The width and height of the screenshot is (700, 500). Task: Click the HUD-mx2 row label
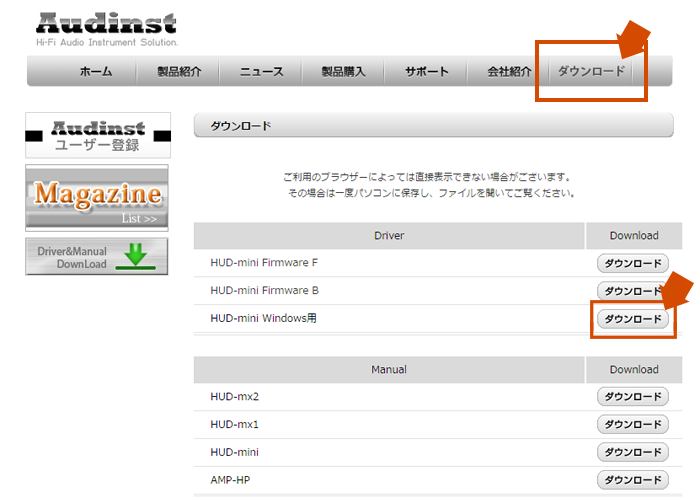click(234, 396)
